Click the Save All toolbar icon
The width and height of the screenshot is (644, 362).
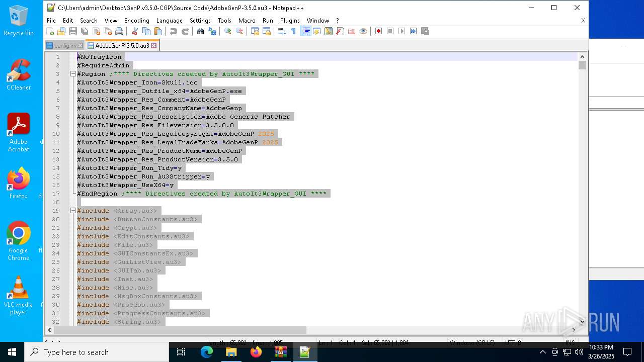point(85,31)
